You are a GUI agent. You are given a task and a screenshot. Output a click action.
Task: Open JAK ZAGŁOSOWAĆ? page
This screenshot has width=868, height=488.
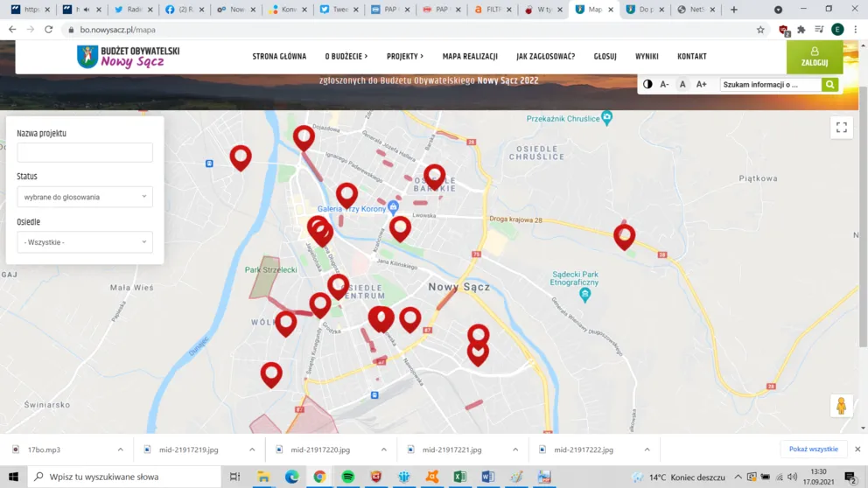[545, 57]
